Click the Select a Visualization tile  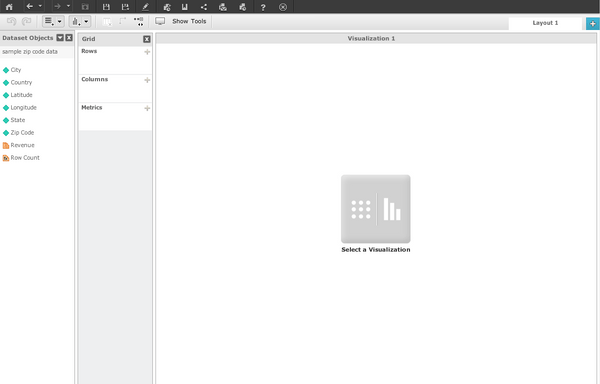(x=375, y=209)
